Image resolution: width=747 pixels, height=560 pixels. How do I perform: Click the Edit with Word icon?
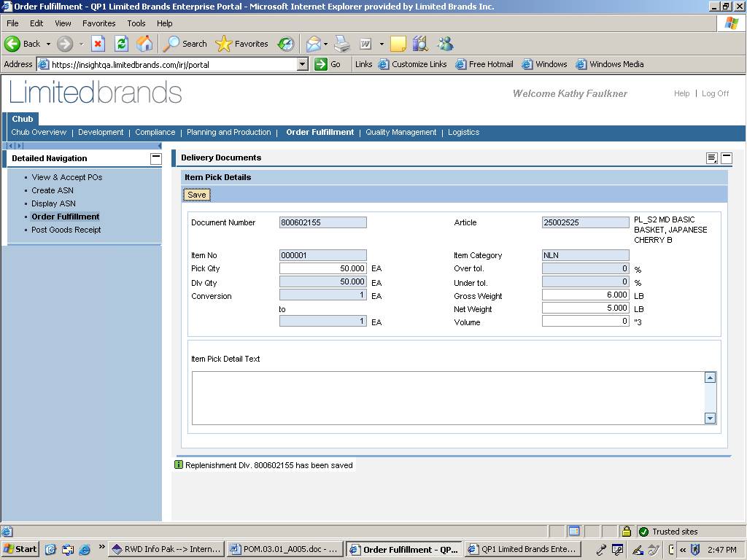pyautogui.click(x=365, y=44)
